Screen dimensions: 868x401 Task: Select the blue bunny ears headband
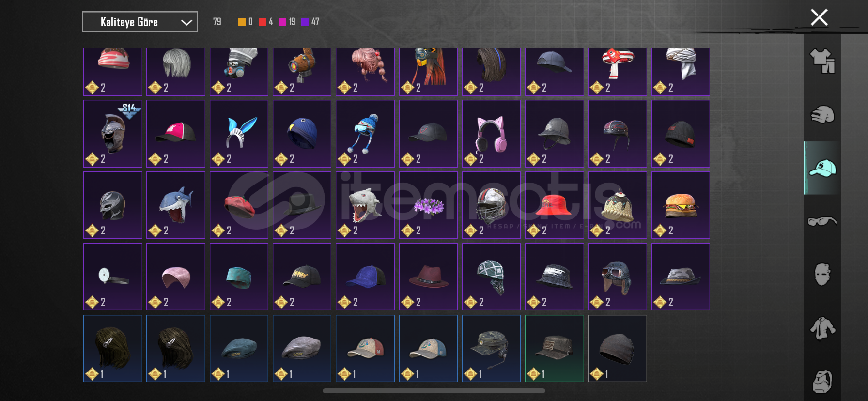tap(239, 134)
